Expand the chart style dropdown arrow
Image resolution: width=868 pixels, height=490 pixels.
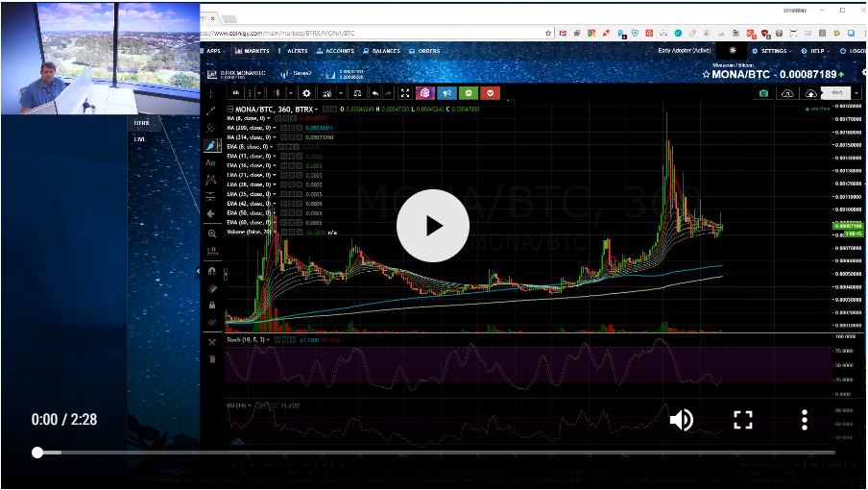(x=291, y=93)
